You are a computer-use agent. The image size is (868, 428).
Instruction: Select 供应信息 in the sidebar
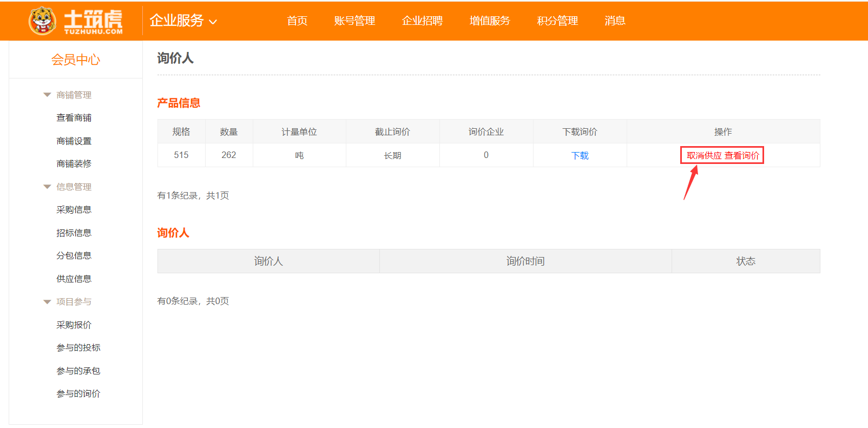point(74,279)
